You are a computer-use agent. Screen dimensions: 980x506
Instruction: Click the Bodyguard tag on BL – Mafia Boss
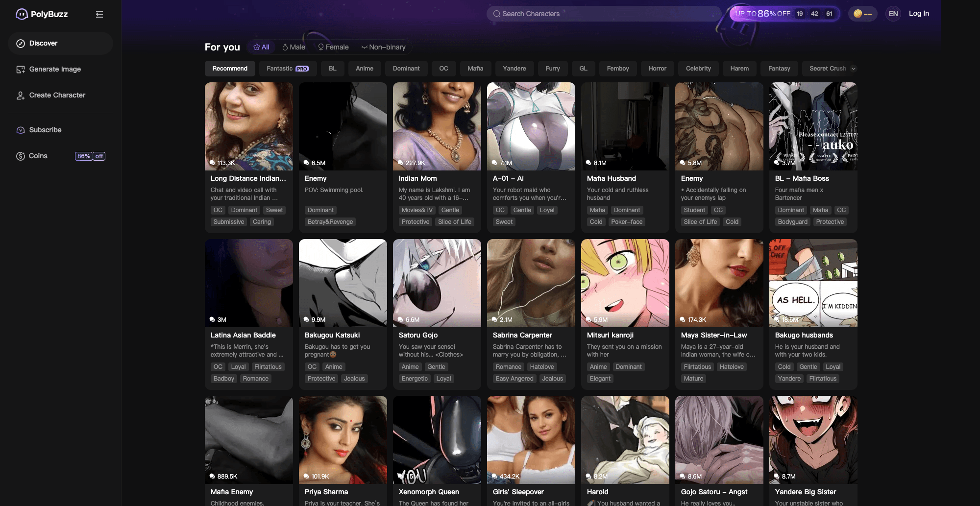(793, 222)
